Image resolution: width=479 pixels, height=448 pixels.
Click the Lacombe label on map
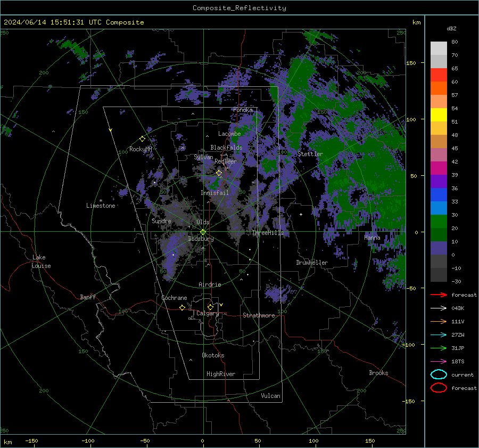229,134
